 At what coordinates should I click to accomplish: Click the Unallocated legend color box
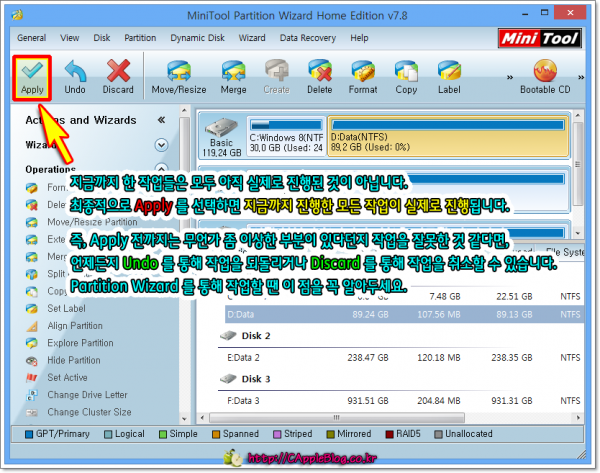tap(439, 434)
